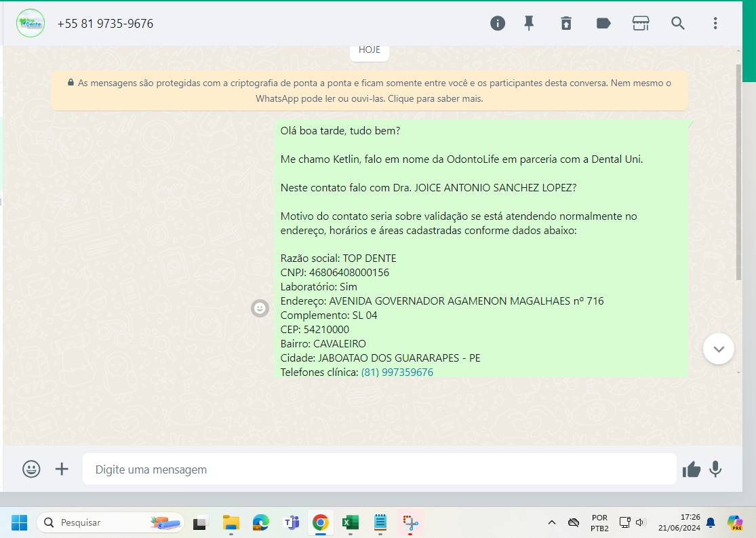Jump to latest messages with down chevron
This screenshot has height=538, width=756.
(719, 349)
